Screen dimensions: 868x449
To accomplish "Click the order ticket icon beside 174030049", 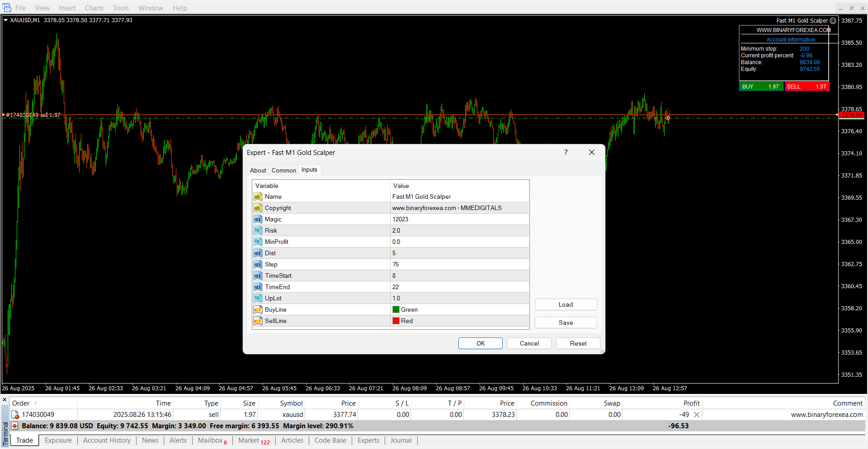I will point(15,415).
